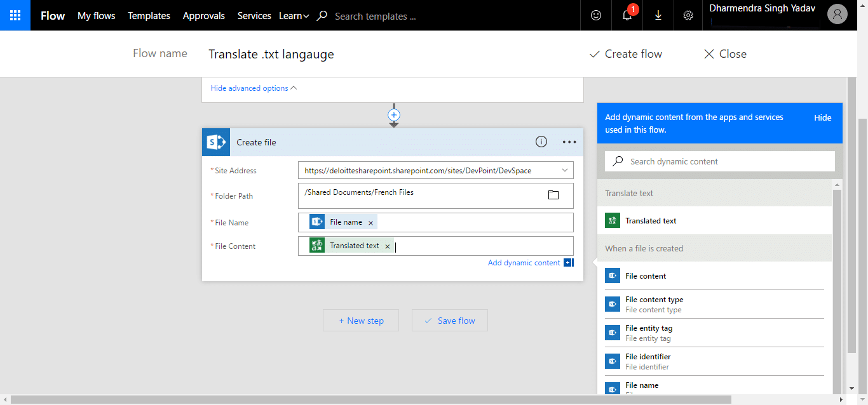The height and width of the screenshot is (405, 868).
Task: Select File entity tag dynamic content
Action: point(714,333)
